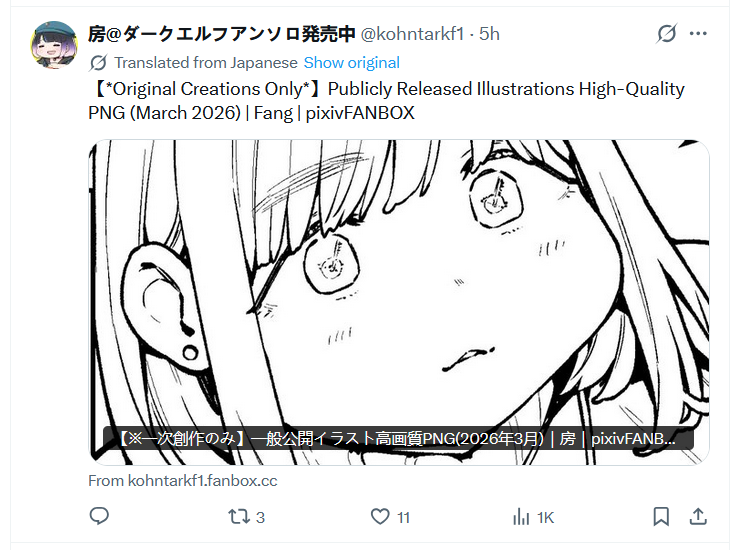Screen dimensions: 744x550
Task: Click the card's Japanese title caption overlay
Action: 398,438
